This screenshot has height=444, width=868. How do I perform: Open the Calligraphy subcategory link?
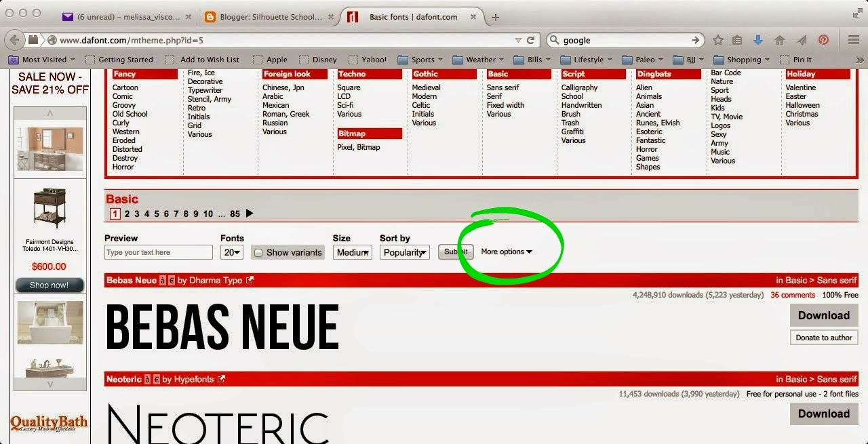click(x=580, y=87)
